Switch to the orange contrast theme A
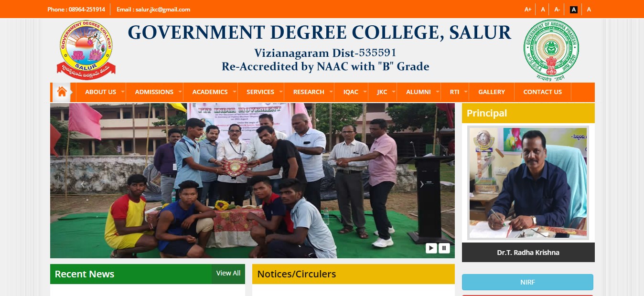The height and width of the screenshot is (296, 644). (x=589, y=9)
